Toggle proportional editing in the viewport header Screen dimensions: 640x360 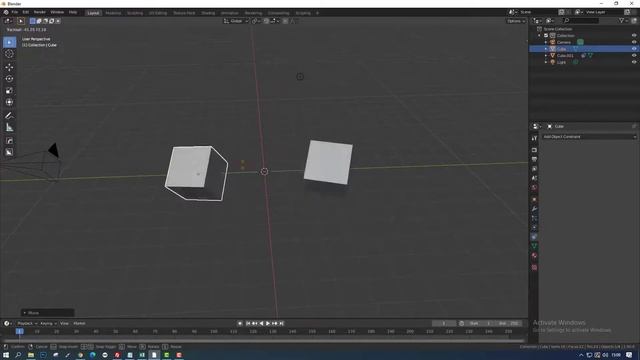(285, 21)
